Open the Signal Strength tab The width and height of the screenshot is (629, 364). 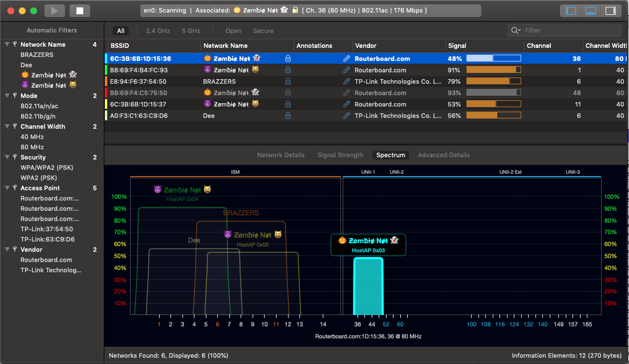[340, 155]
